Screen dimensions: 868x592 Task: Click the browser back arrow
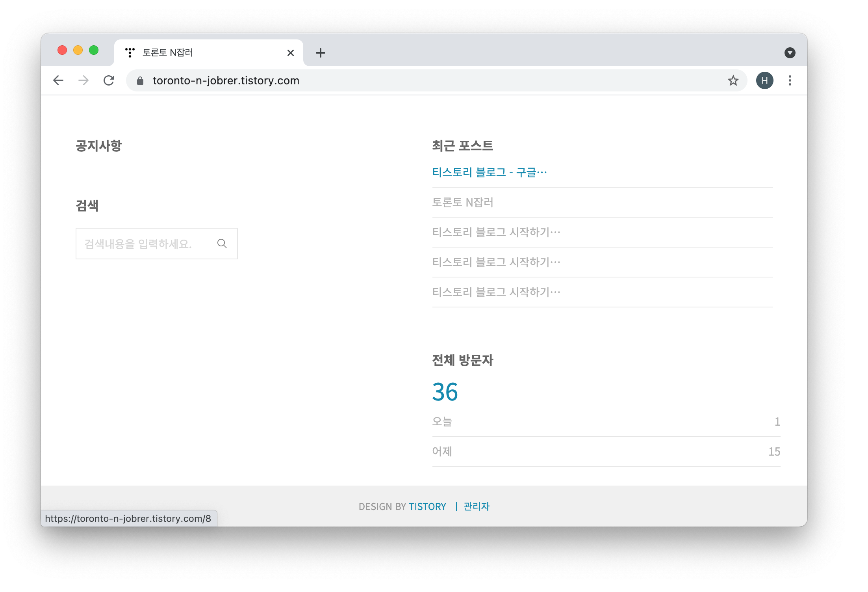click(58, 81)
